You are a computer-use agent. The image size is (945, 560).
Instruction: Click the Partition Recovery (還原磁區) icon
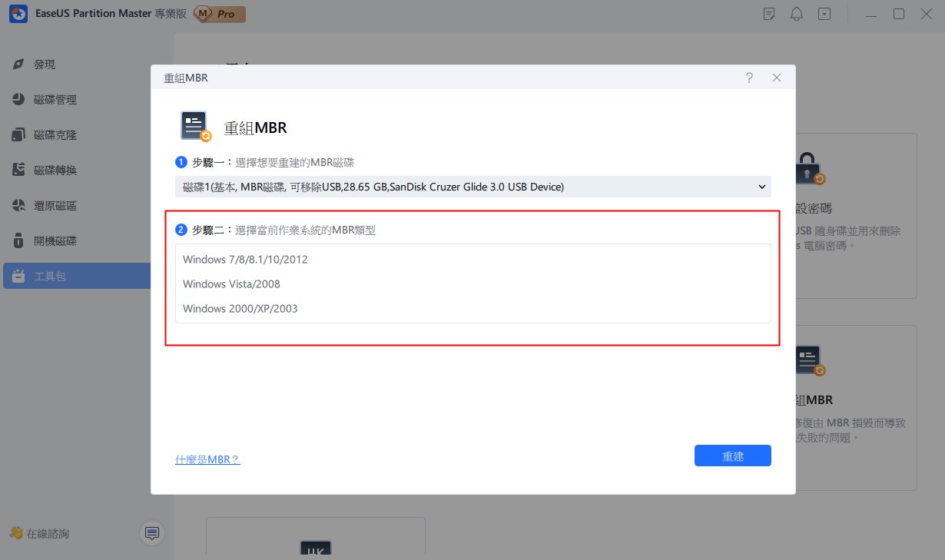pos(18,206)
